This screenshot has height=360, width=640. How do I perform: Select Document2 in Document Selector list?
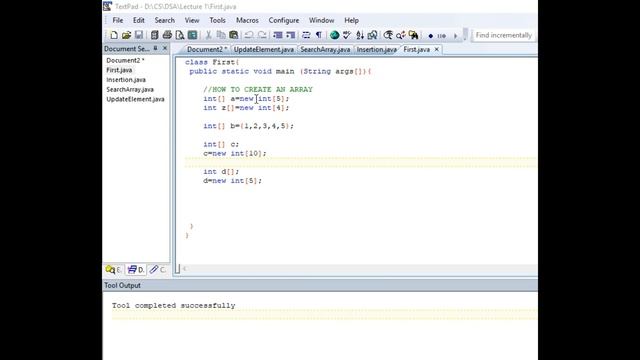pos(125,60)
